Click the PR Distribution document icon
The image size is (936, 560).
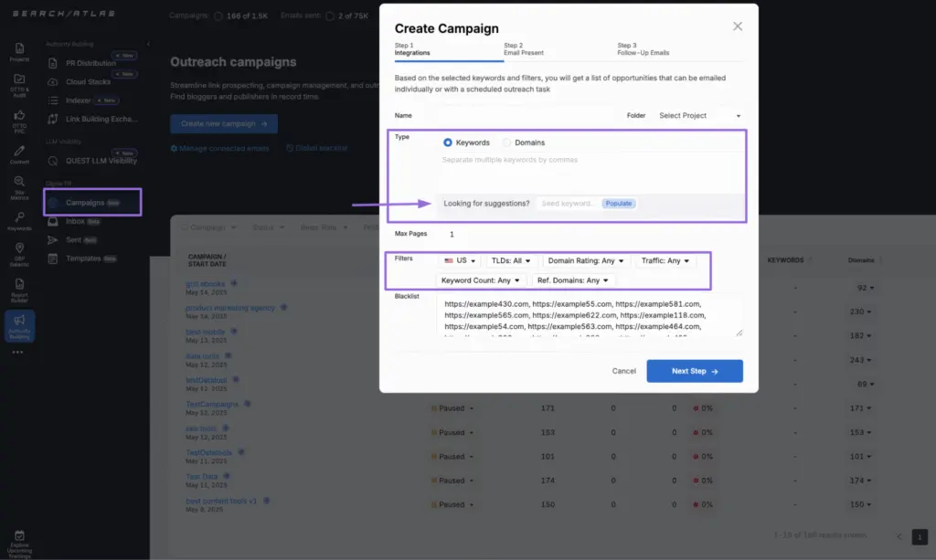[52, 63]
